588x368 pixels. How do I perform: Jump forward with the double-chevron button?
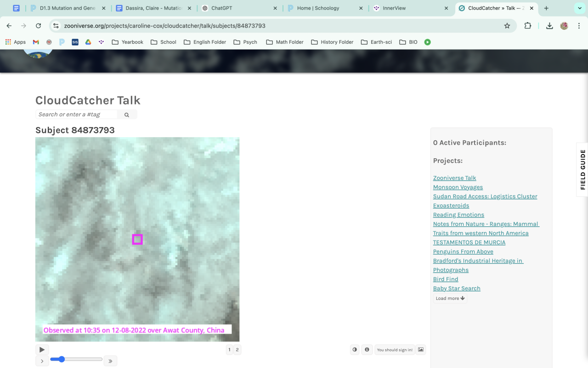point(110,361)
